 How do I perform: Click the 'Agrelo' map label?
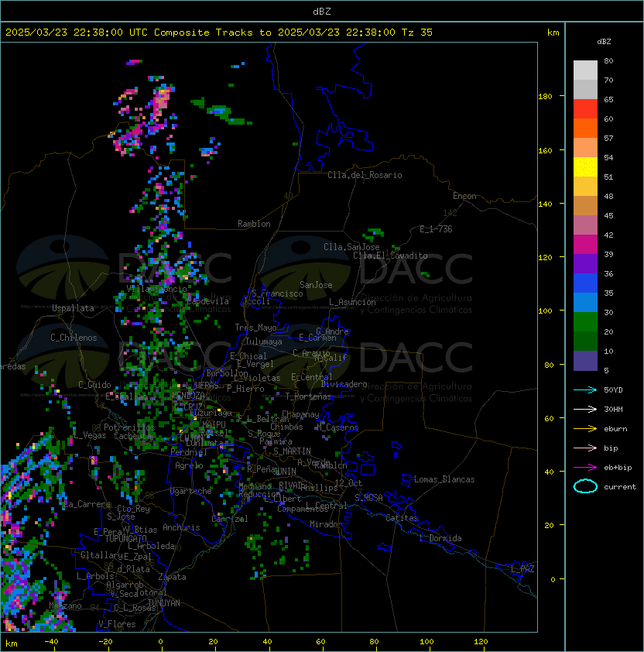coord(189,465)
